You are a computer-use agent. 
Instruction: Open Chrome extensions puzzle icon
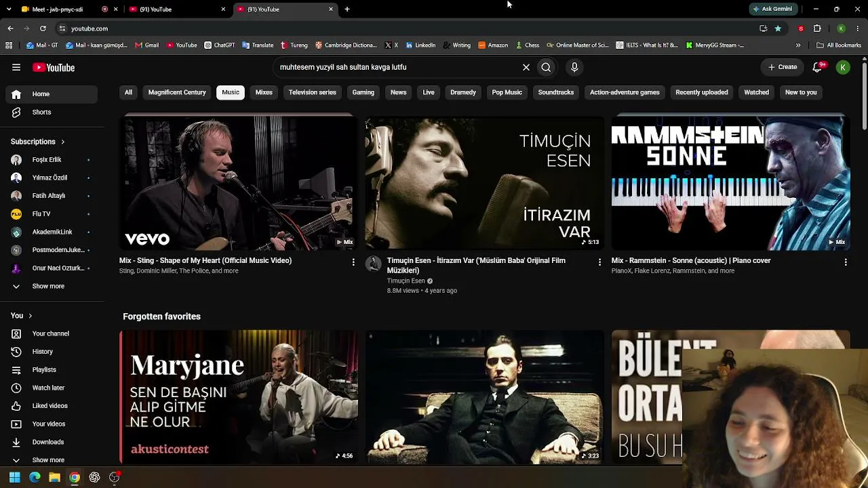(x=817, y=28)
